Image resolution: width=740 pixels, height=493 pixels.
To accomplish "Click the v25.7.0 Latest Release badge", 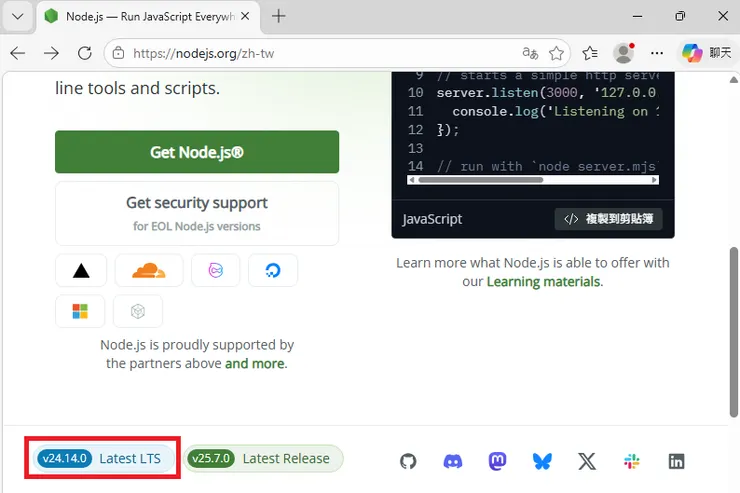I will [263, 459].
